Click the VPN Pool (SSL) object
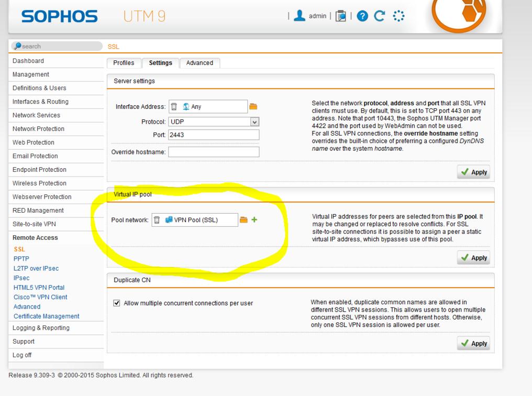Screen dimensions: 532x396 point(196,220)
